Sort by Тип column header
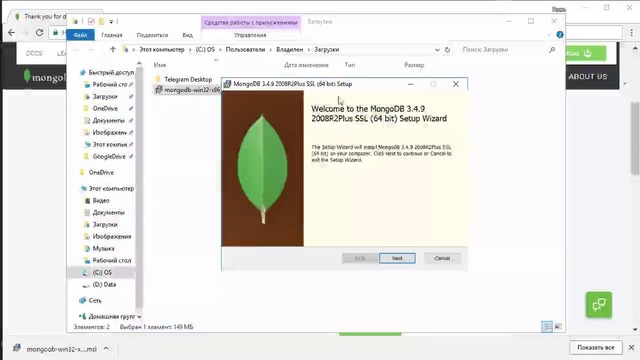640x360 pixels. tap(350, 65)
